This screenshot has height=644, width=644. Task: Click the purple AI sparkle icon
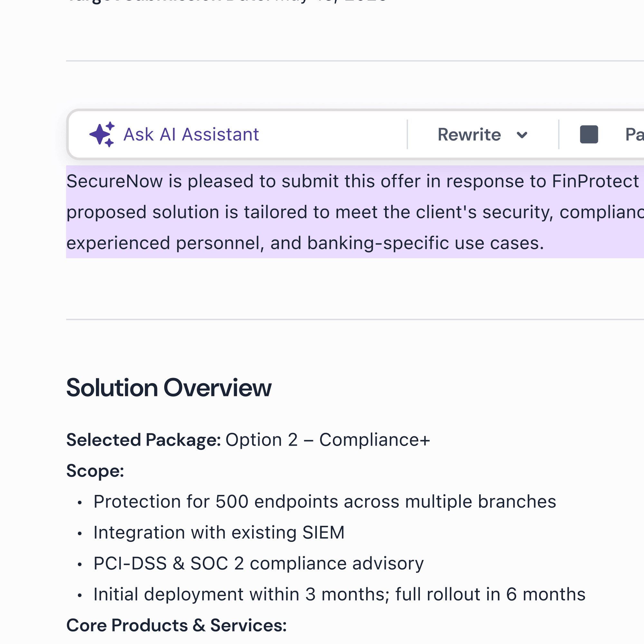[x=102, y=134]
